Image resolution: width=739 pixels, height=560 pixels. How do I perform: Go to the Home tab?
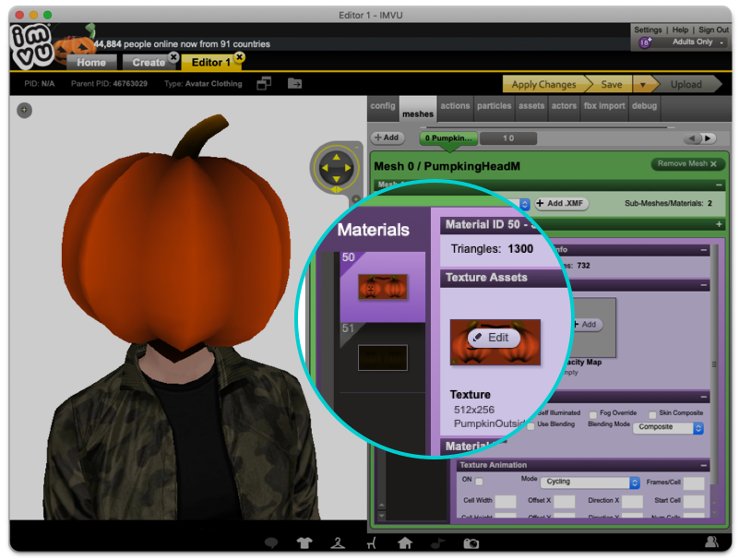click(x=91, y=62)
